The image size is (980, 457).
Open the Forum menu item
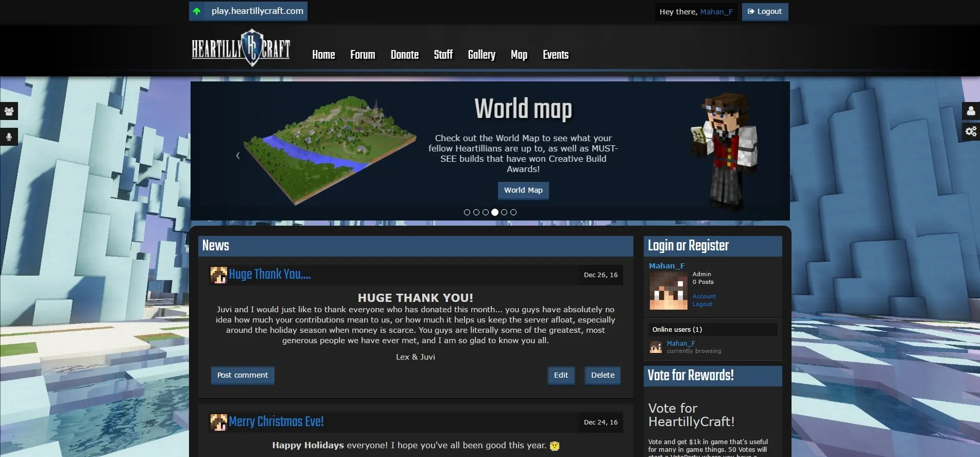pyautogui.click(x=363, y=55)
